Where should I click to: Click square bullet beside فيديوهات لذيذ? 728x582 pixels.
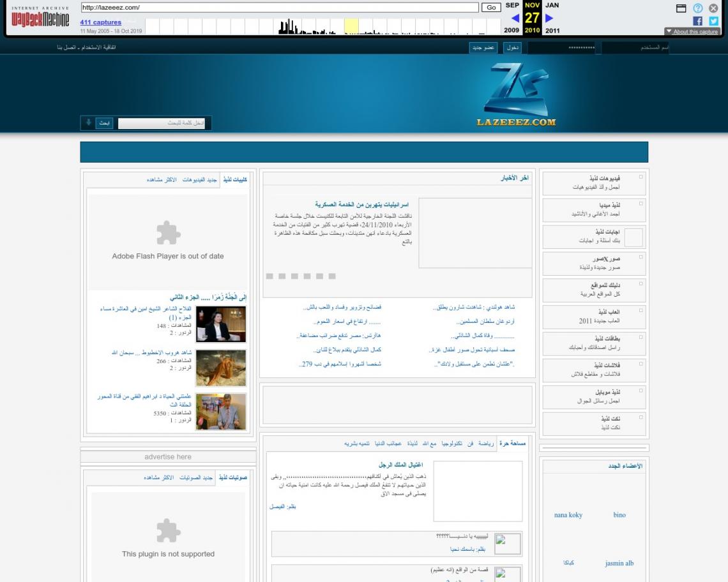click(x=641, y=177)
